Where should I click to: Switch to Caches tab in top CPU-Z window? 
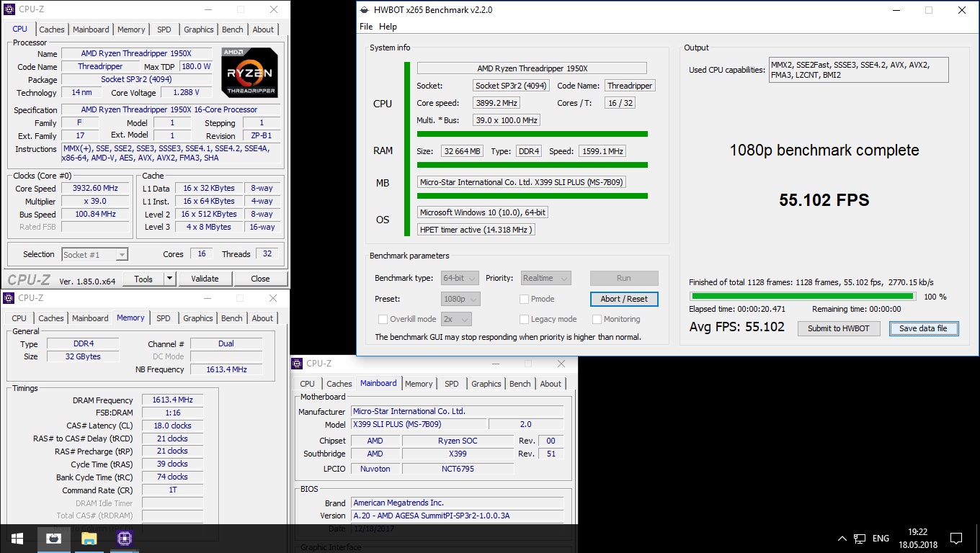coord(52,30)
